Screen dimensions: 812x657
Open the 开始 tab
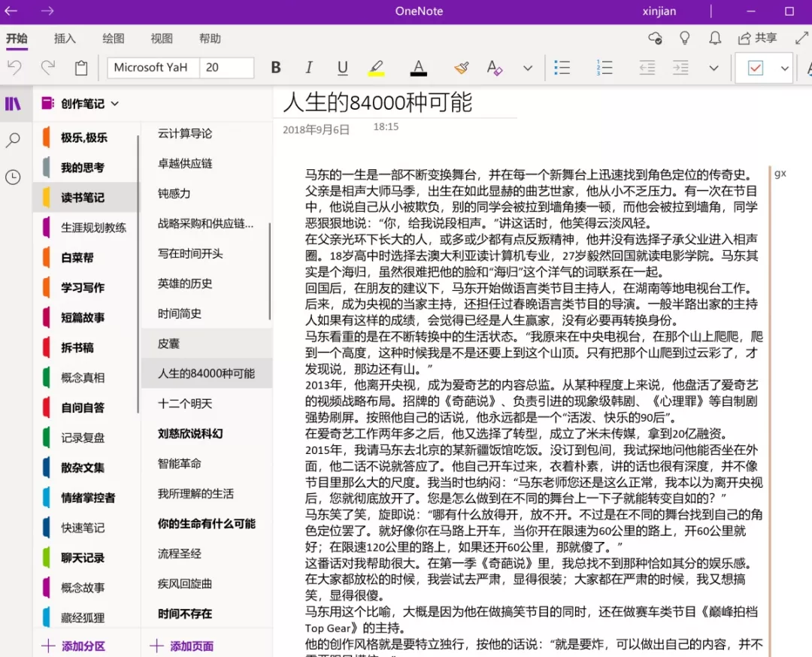17,38
